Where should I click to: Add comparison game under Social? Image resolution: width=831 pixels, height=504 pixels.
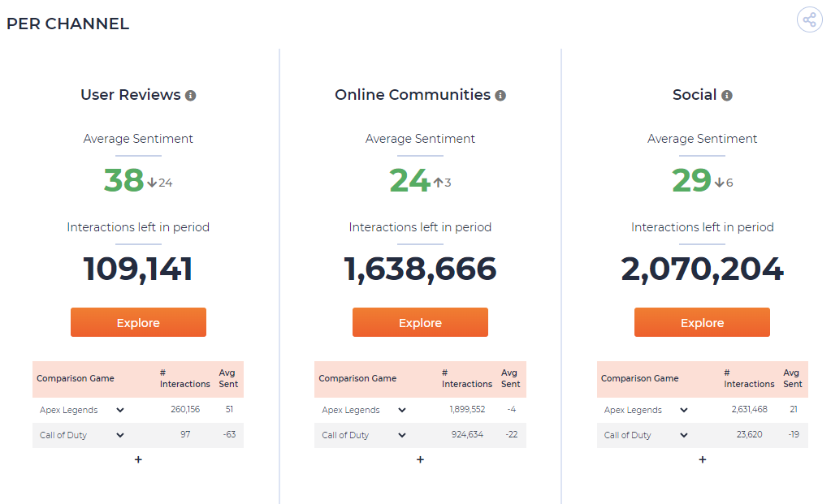coord(702,459)
